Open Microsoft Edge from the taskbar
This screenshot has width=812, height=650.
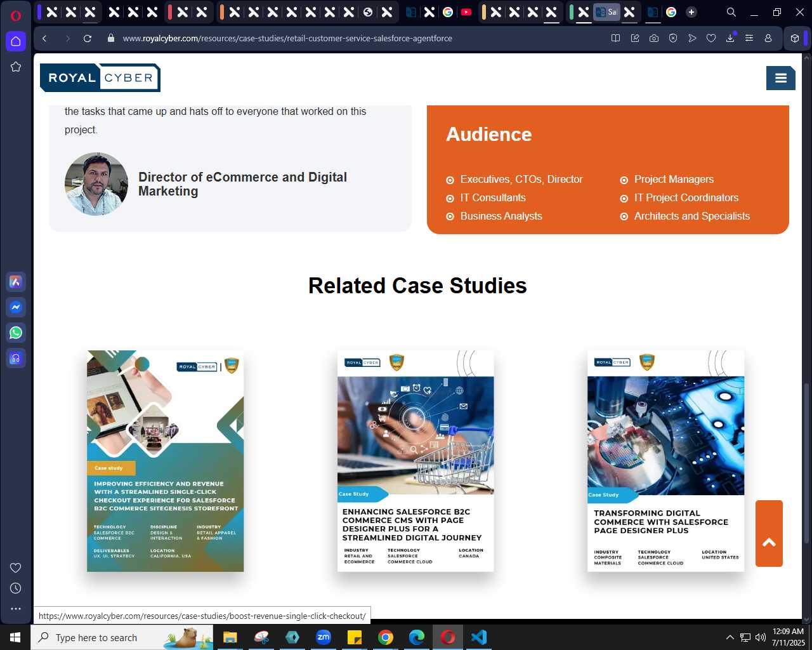417,637
